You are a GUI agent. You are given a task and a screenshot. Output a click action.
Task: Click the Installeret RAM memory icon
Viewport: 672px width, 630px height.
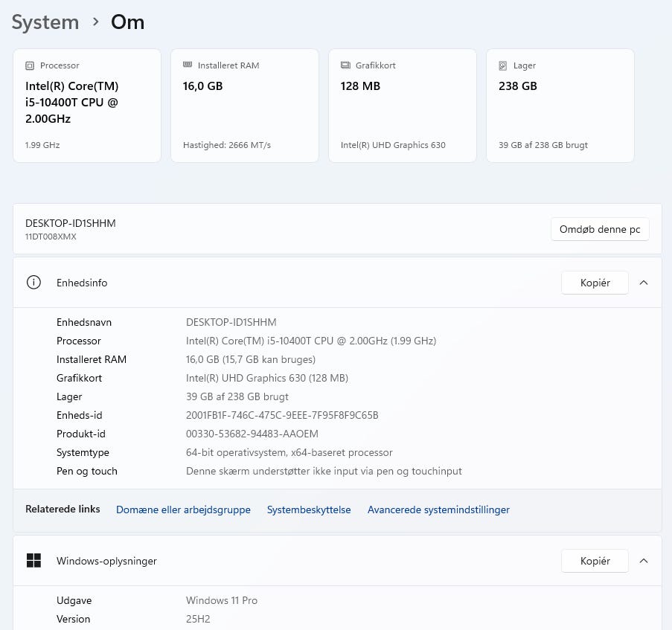point(188,65)
